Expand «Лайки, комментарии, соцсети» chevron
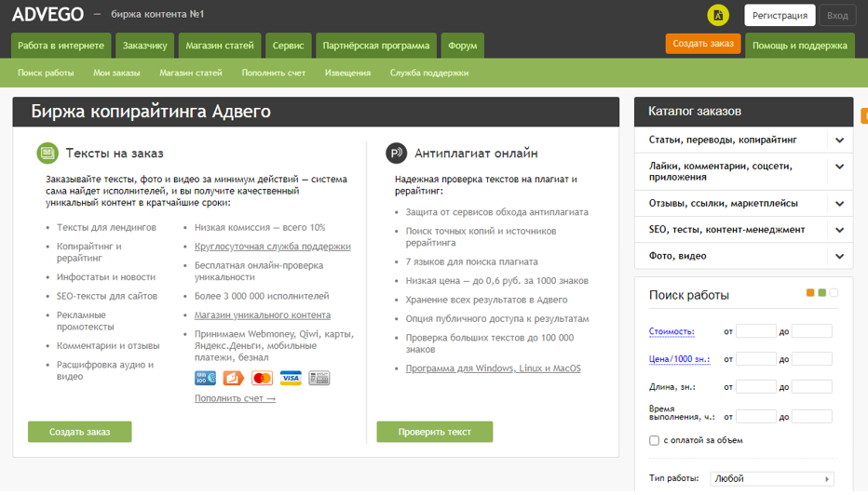Viewport: 868px width, 495px height. pyautogui.click(x=840, y=167)
